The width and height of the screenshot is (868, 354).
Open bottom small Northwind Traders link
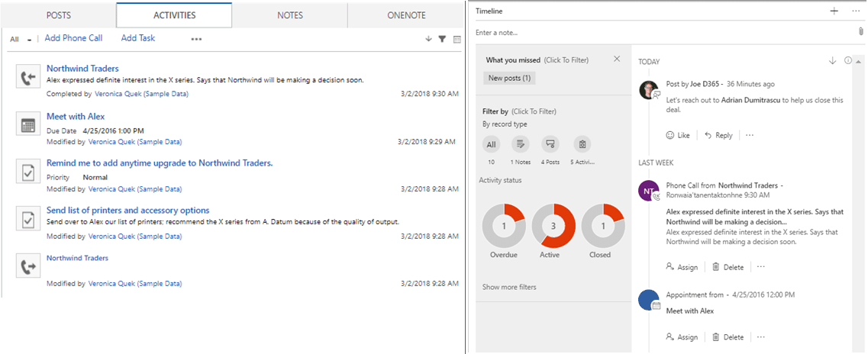(x=78, y=258)
